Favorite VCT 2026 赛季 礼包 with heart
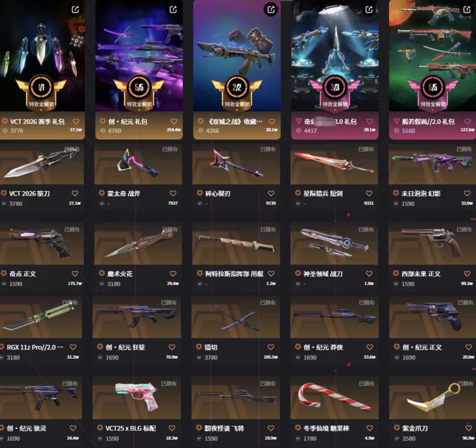The height and width of the screenshot is (448, 476). pos(76,121)
